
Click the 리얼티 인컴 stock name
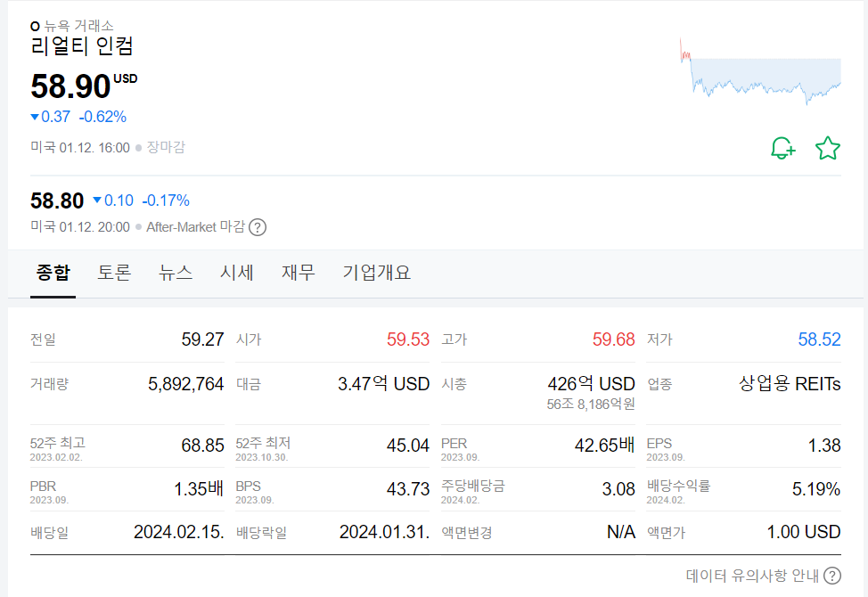coord(82,46)
